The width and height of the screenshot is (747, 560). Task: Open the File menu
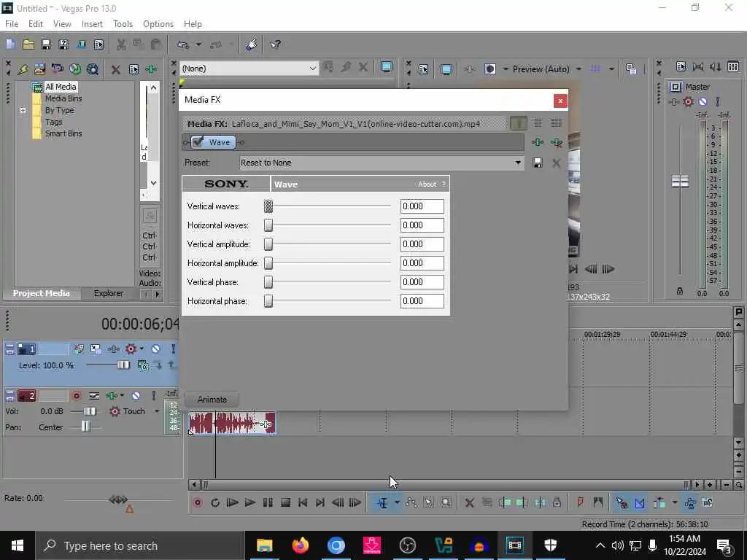(x=12, y=24)
